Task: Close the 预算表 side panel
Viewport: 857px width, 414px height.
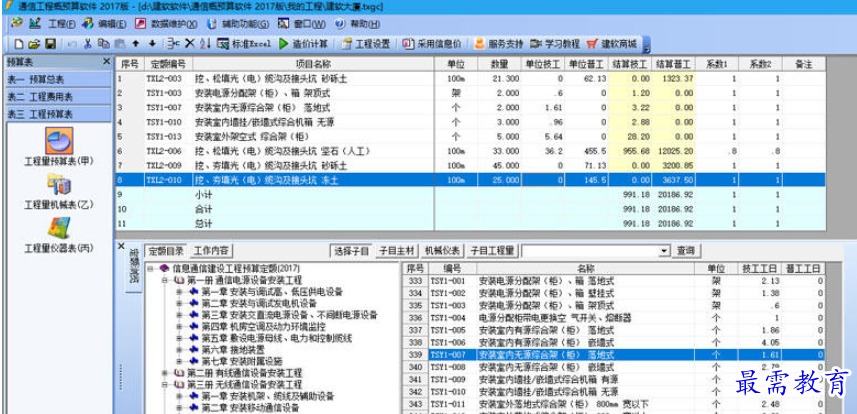Action: 106,62
